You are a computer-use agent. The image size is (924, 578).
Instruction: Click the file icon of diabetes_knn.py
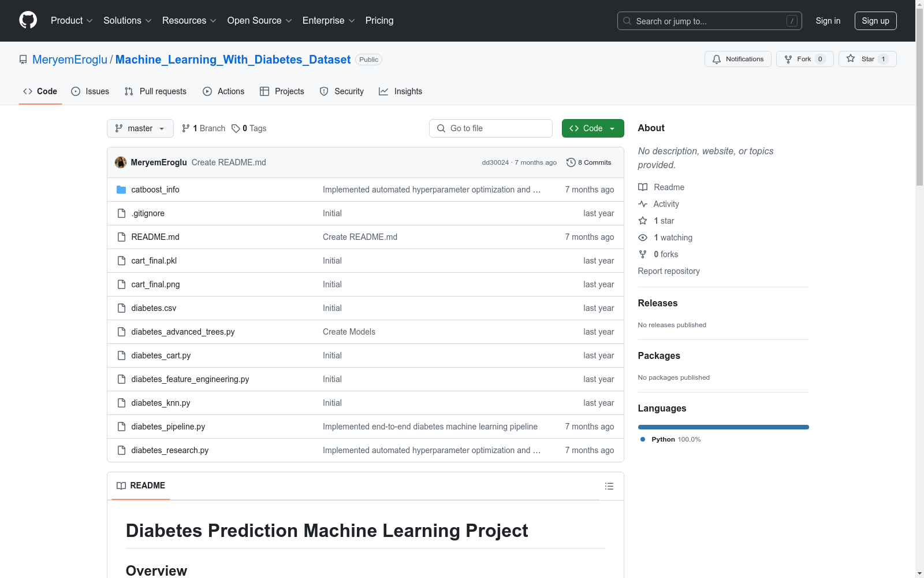(x=121, y=403)
